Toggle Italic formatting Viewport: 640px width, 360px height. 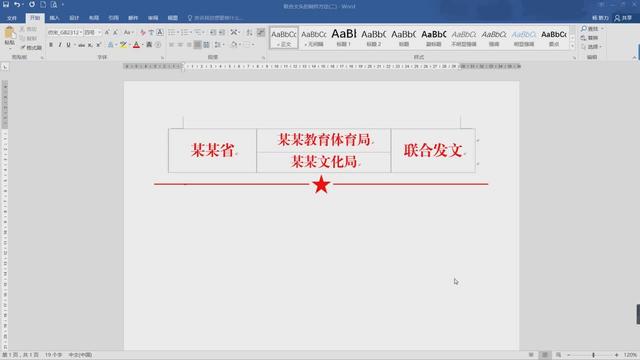click(60, 45)
